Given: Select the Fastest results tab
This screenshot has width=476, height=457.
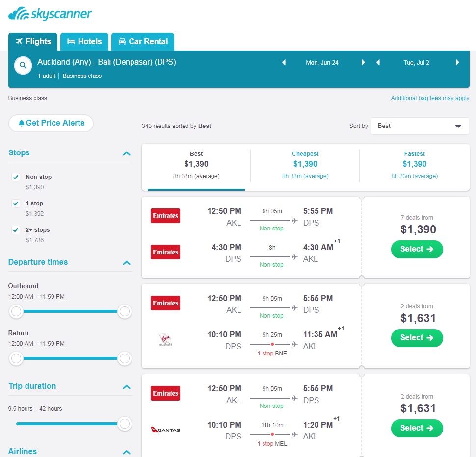Looking at the screenshot, I should (414, 167).
